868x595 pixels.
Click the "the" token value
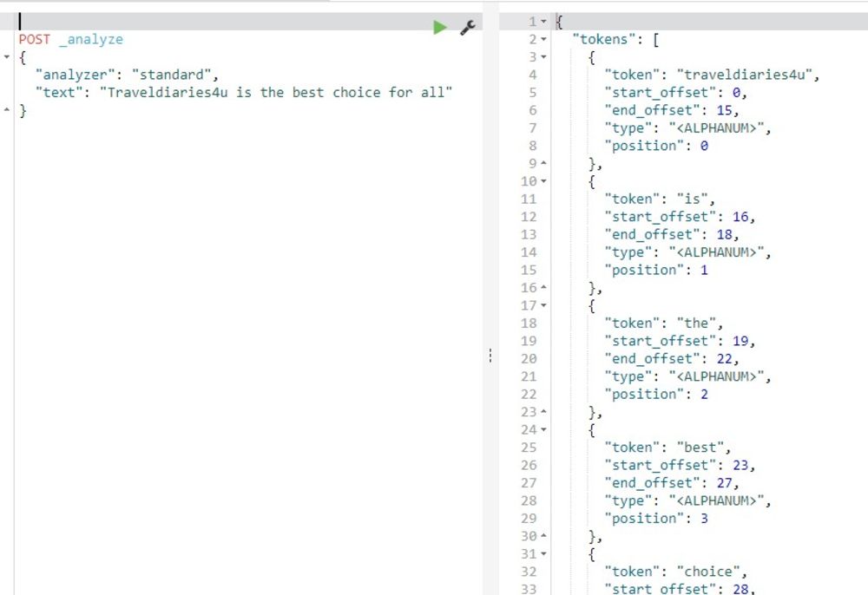696,323
